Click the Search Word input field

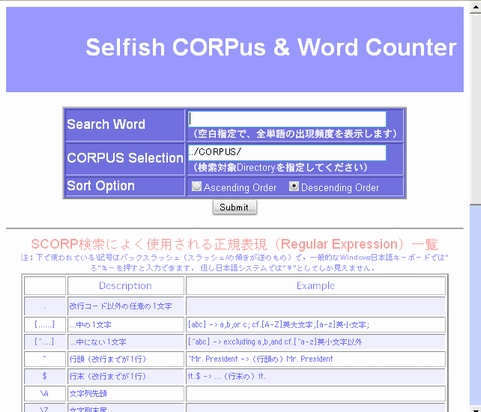287,119
